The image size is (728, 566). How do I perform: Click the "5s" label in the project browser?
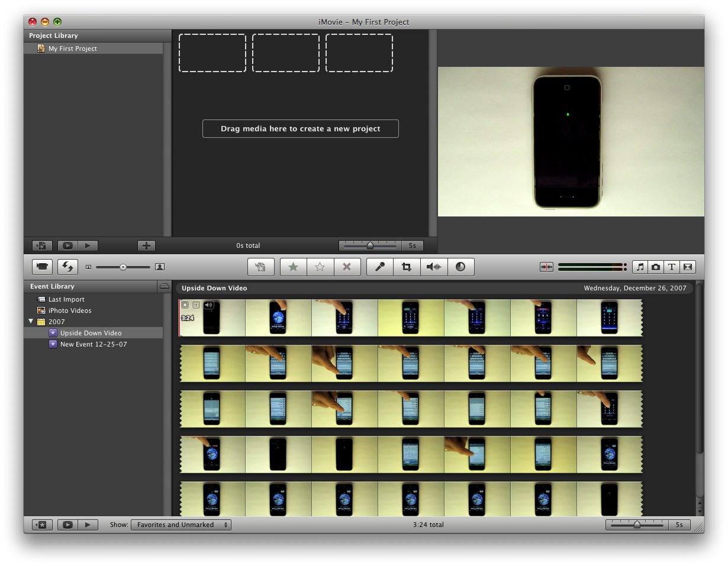point(413,246)
